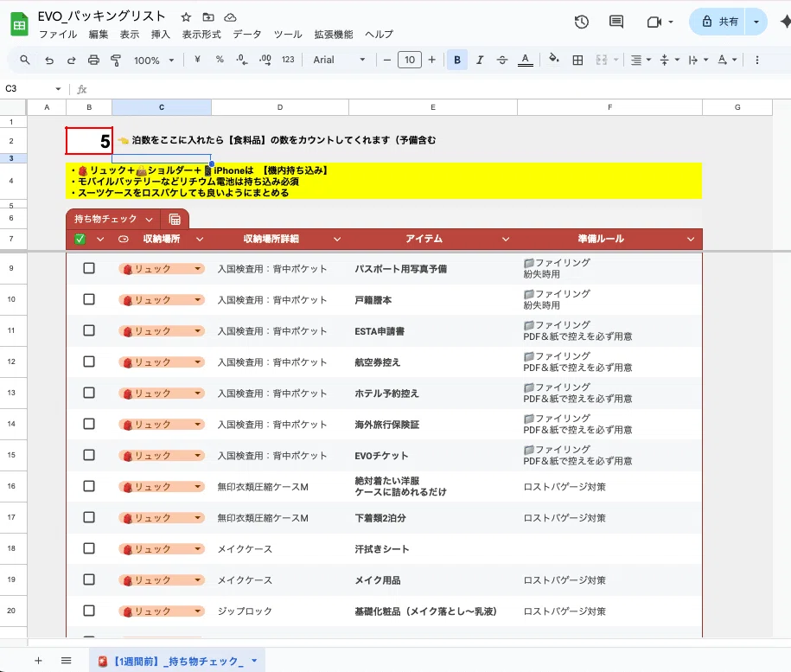Open the zoom 100% dropdown

[x=154, y=60]
